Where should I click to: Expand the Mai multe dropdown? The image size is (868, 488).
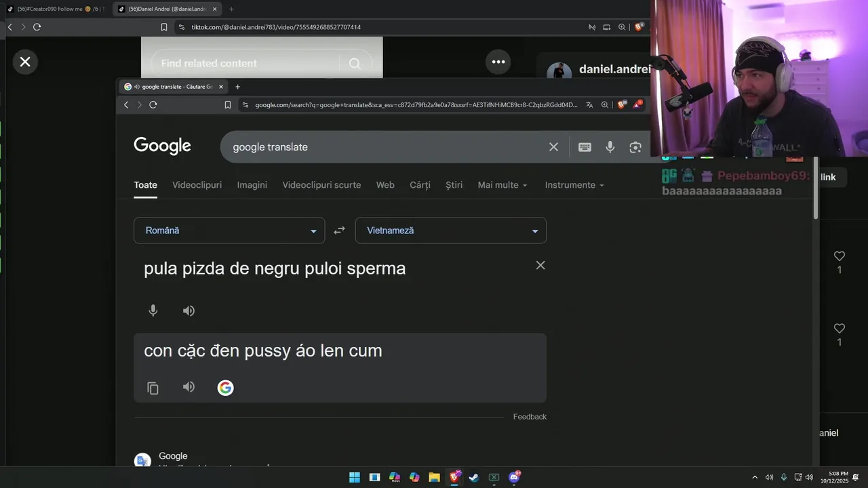[502, 185]
